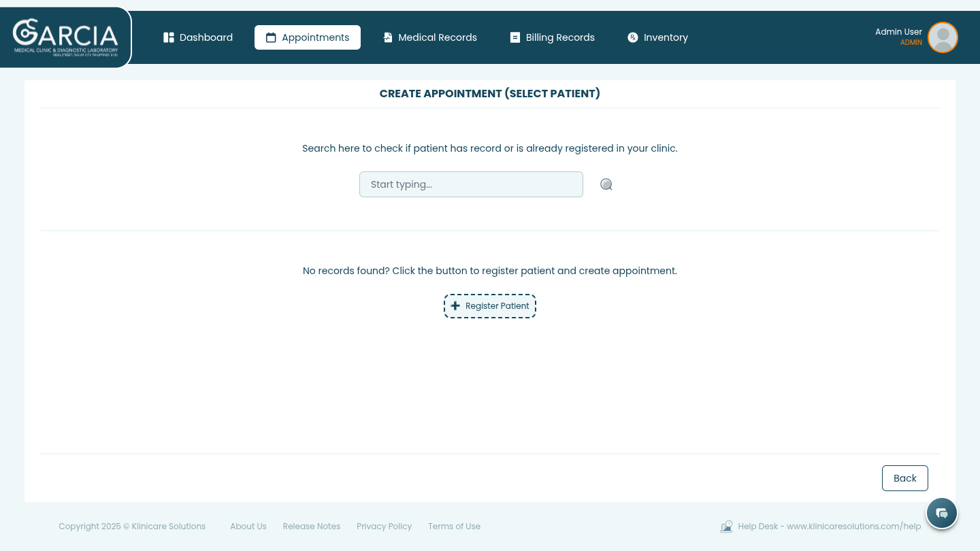This screenshot has width=980, height=551.
Task: Click the Back button
Action: pos(904,478)
